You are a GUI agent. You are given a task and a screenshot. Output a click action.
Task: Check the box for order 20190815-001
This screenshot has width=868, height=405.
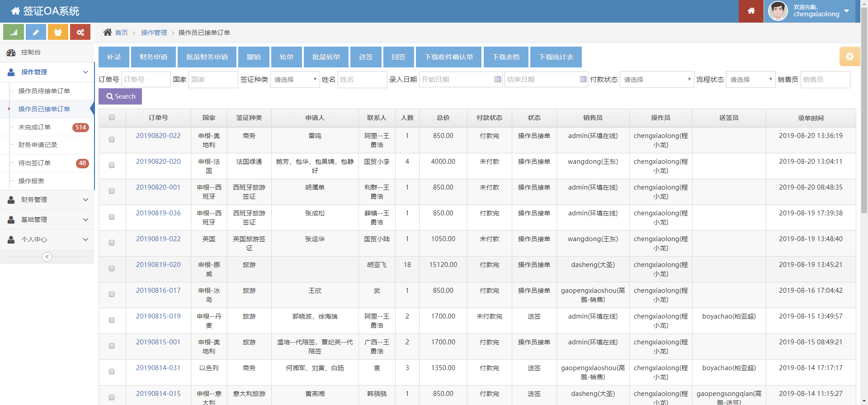click(x=112, y=346)
